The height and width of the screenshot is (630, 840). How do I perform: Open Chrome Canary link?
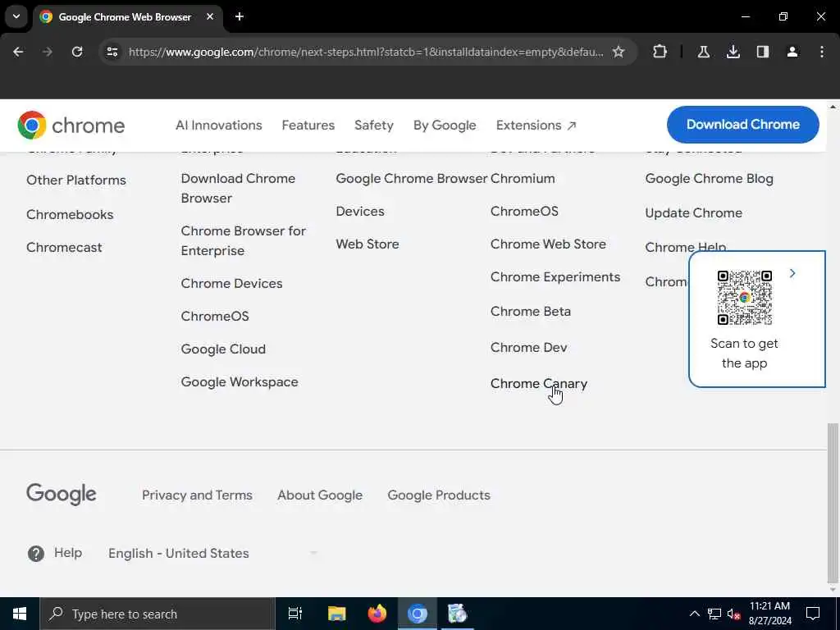538,384
